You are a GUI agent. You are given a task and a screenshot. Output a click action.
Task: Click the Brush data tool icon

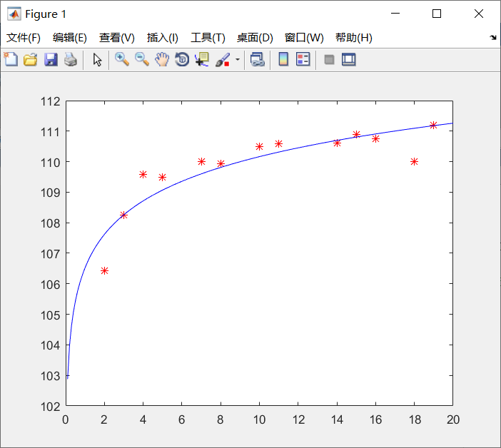[x=222, y=60]
